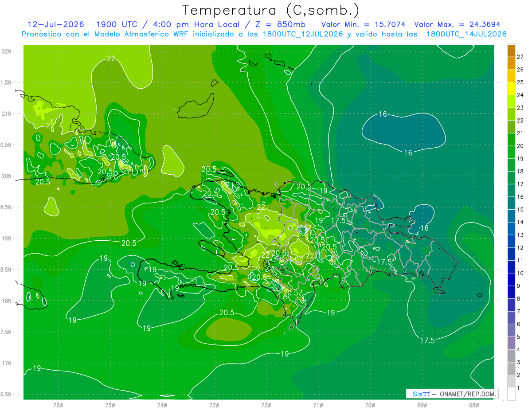Click the latitude axis label "22N"

8,51
